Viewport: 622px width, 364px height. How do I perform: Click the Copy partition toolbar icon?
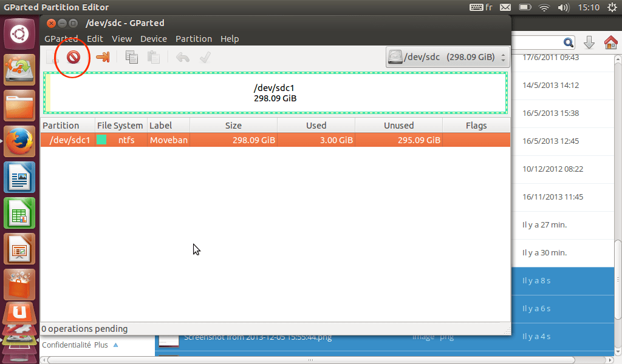131,57
